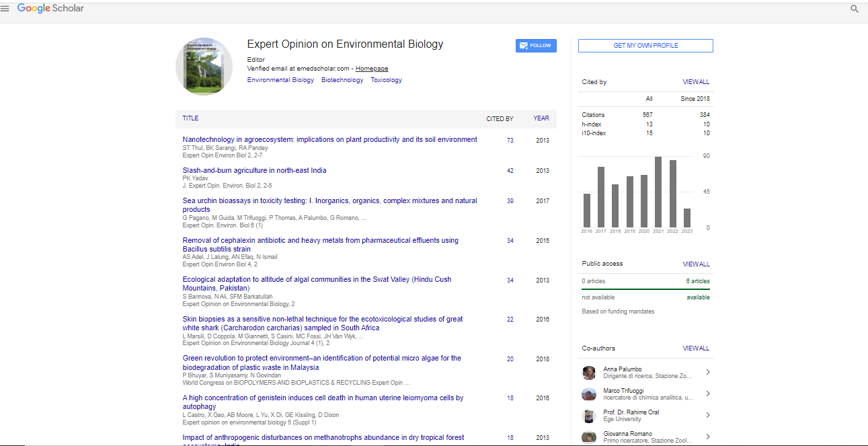Expand the chevron beside Giovanna Romano
This screenshot has width=868, height=446.
pyautogui.click(x=708, y=437)
